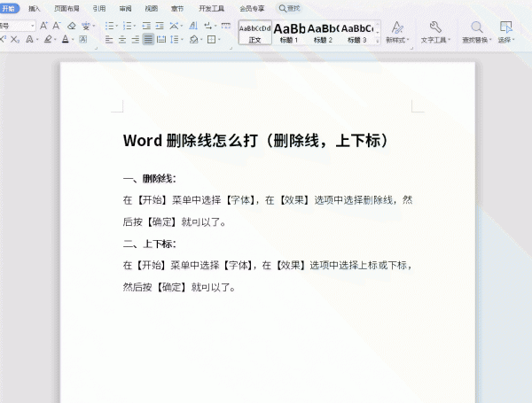Apply the 标题 1 style
Image resolution: width=532 pixels, height=403 pixels.
pyautogui.click(x=289, y=33)
